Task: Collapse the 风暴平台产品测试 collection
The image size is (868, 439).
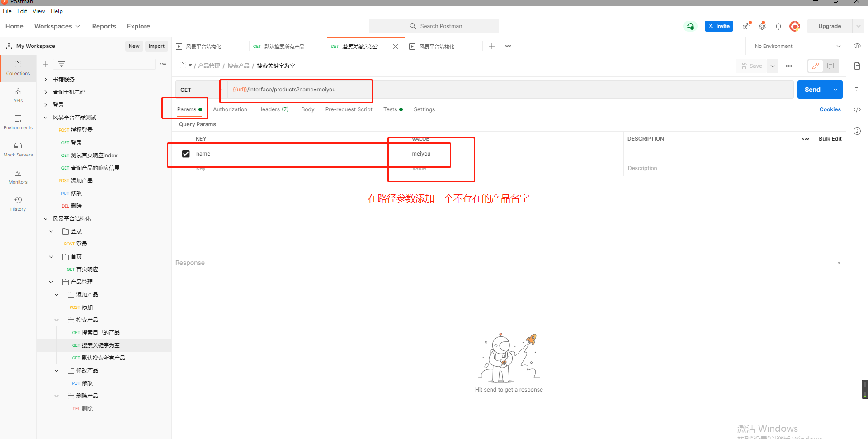Action: (x=46, y=118)
